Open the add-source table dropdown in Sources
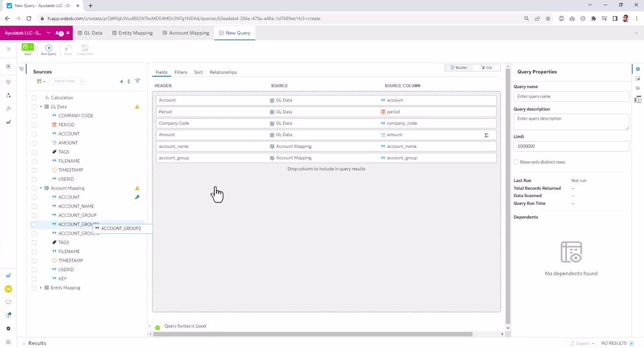Image resolution: width=644 pixels, height=348 pixels. coord(41,81)
